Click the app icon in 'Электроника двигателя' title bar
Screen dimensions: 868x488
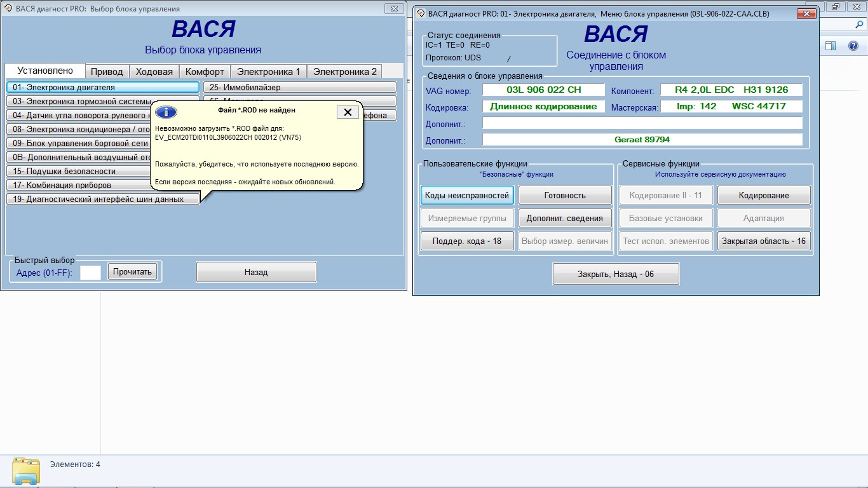pyautogui.click(x=421, y=13)
